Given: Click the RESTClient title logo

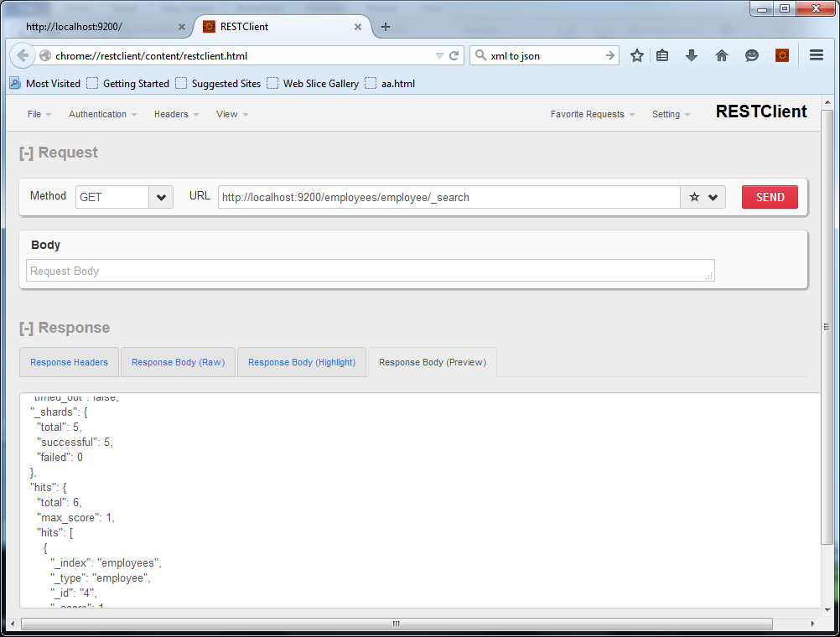Looking at the screenshot, I should [x=760, y=111].
